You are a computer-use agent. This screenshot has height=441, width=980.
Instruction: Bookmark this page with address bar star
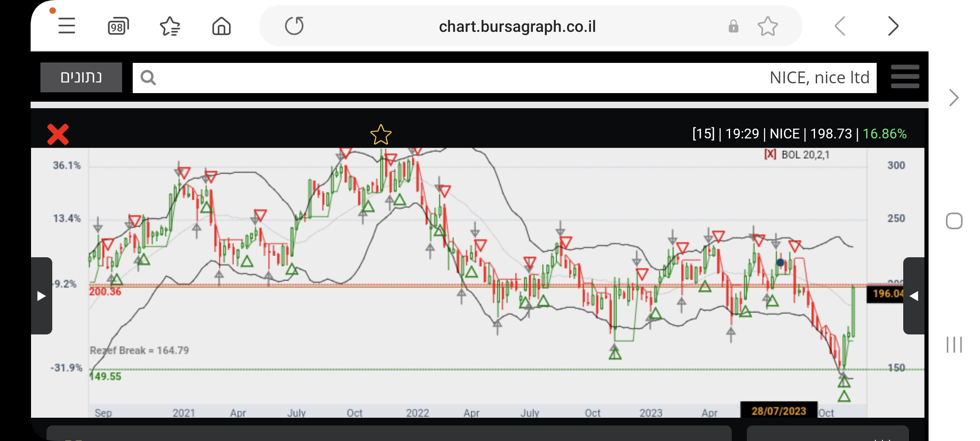tap(767, 27)
